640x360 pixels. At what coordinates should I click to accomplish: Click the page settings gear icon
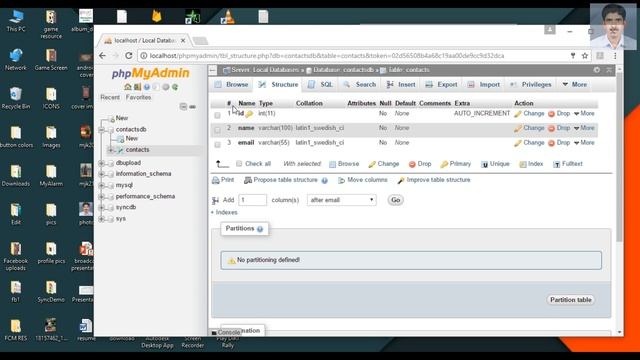point(597,70)
